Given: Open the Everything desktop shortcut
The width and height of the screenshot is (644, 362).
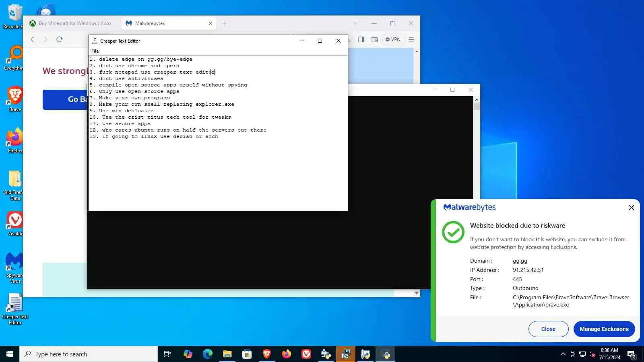Looking at the screenshot, I should point(14,58).
